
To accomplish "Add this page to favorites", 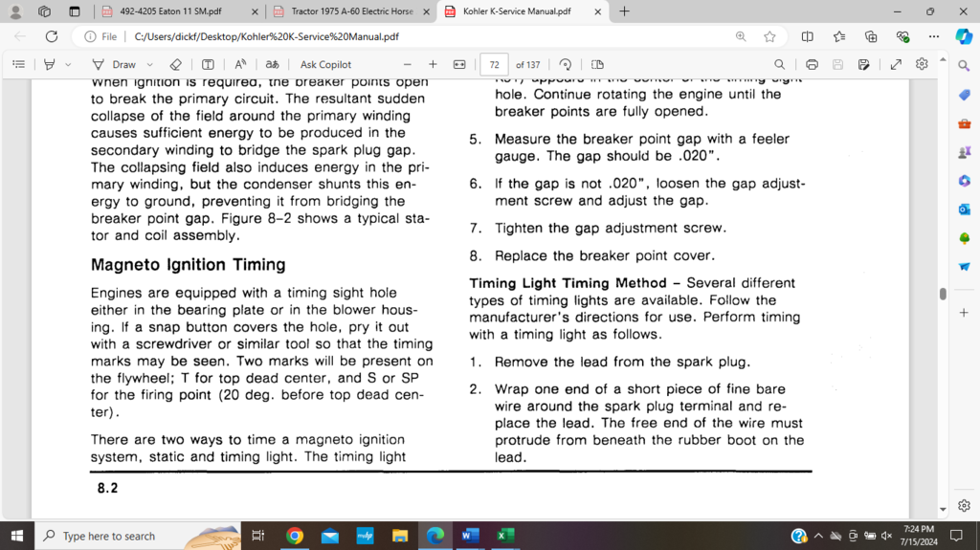I will [770, 36].
